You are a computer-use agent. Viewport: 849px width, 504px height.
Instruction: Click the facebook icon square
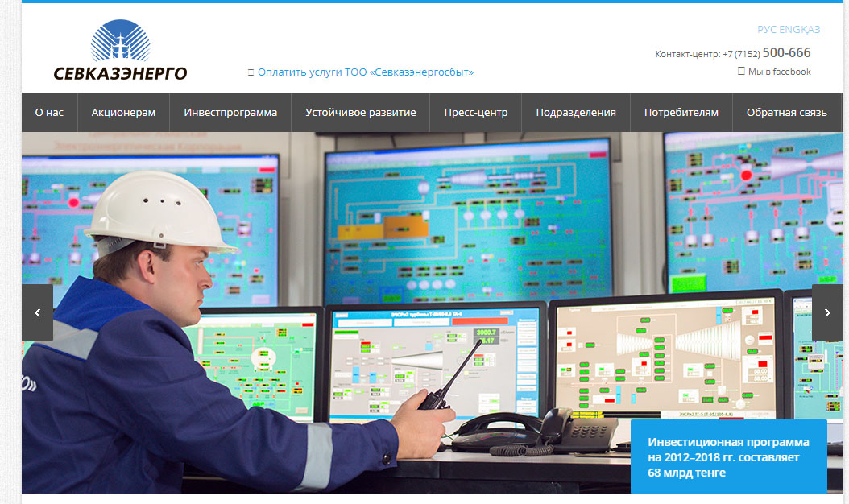point(741,72)
